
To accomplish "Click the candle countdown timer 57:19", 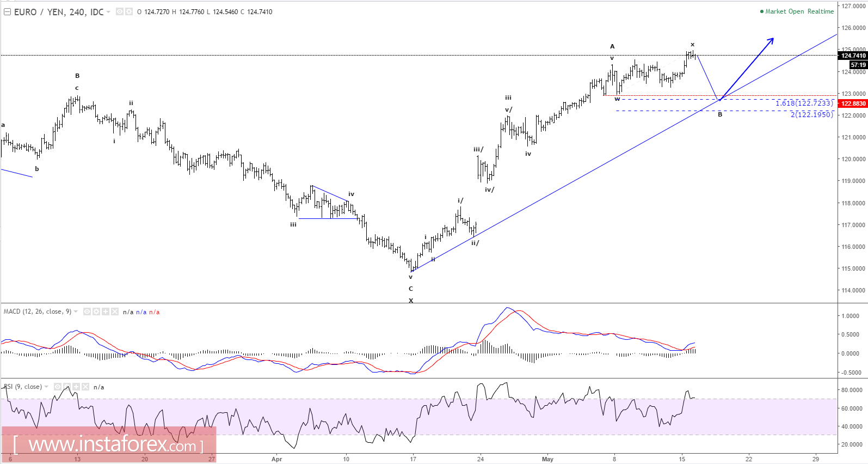I will pos(858,65).
